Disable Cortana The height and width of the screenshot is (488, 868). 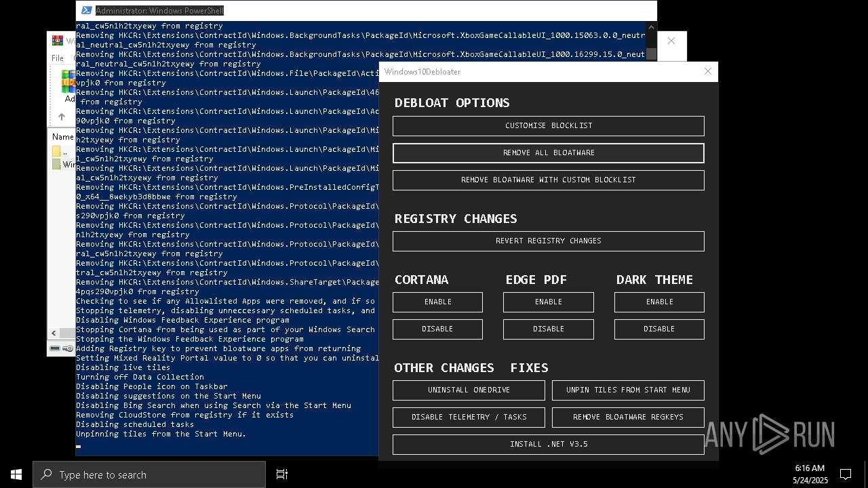437,329
